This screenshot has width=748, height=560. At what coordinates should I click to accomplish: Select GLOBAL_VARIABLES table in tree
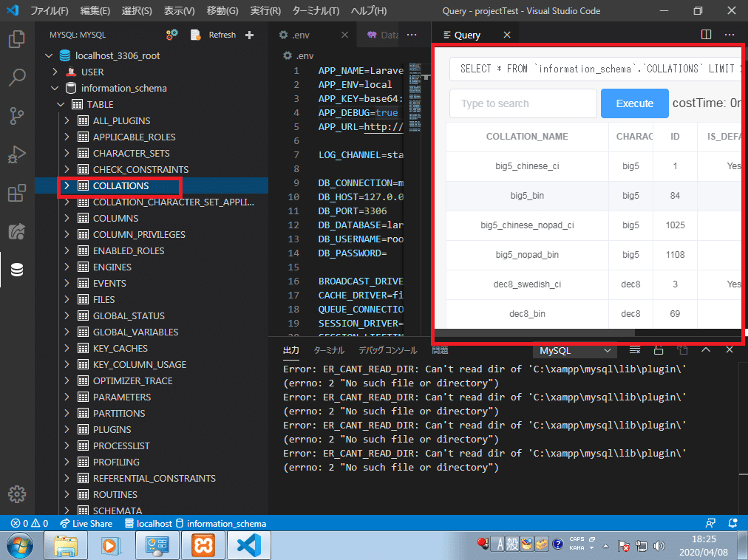click(x=135, y=332)
